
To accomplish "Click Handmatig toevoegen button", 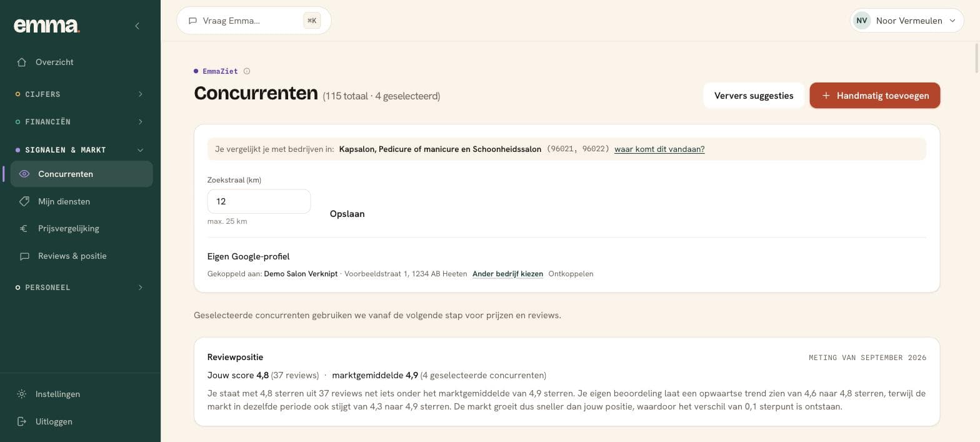I will [x=875, y=96].
